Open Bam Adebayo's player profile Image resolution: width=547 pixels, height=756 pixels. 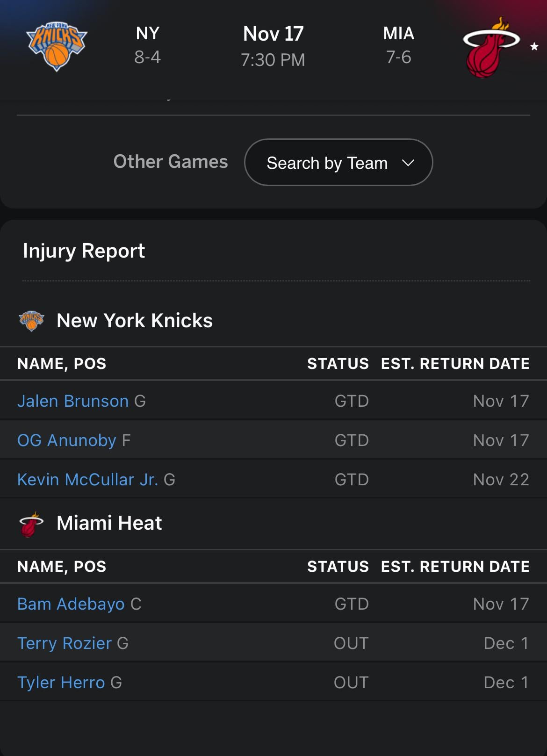coord(71,604)
